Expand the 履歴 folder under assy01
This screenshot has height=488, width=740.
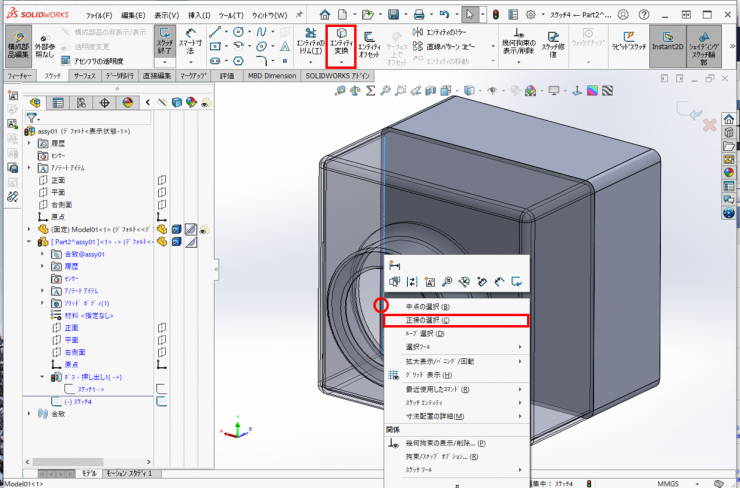tap(31, 143)
